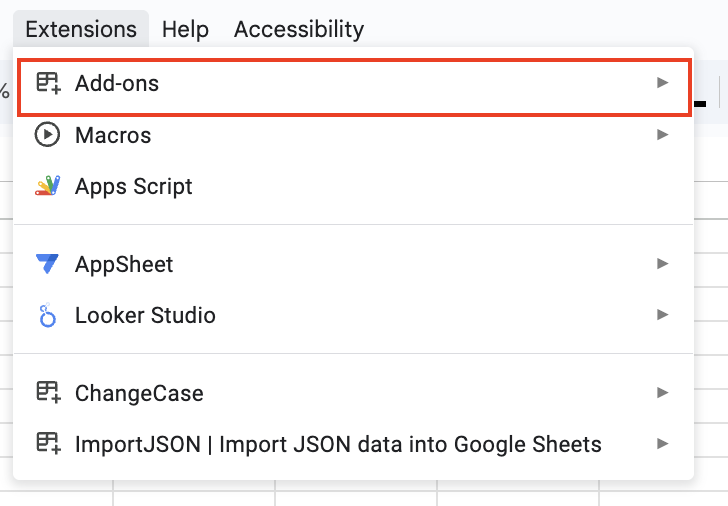Screen dimensions: 728x506
Task: Click the Add-ons icon in the menu
Action: click(x=47, y=84)
